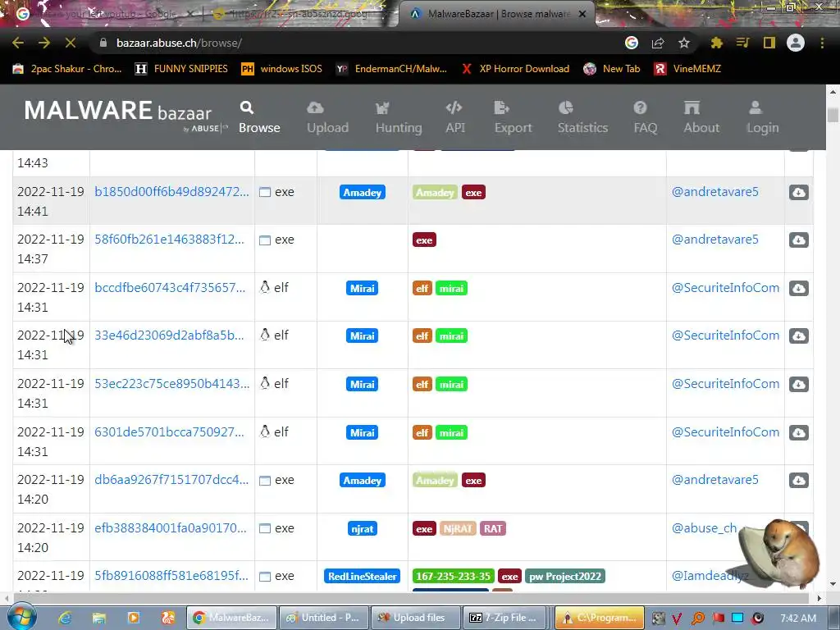Viewport: 840px width, 630px height.
Task: Click the pw Project2022 tag
Action: (x=565, y=577)
